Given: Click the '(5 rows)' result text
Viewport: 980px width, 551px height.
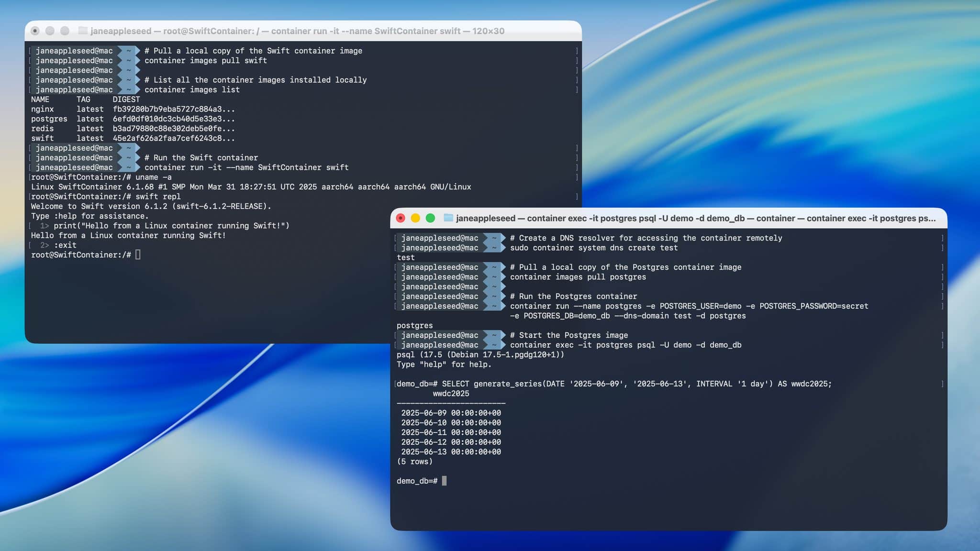Looking at the screenshot, I should coord(415,461).
